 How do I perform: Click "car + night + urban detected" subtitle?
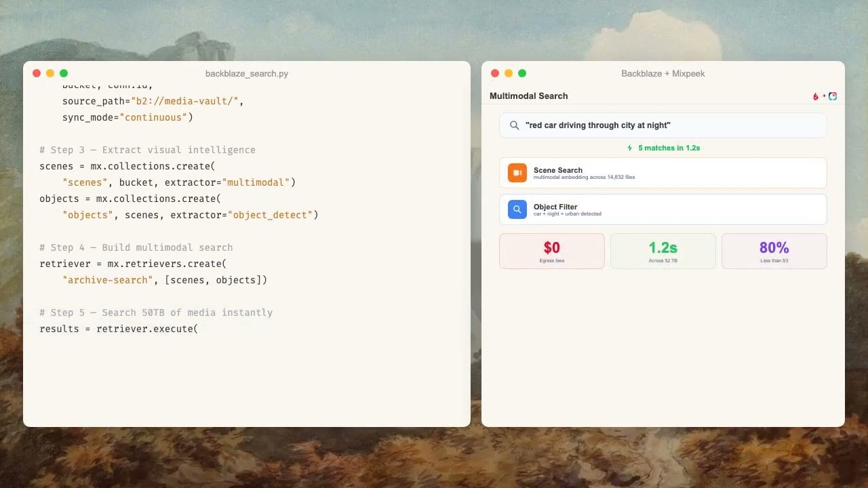click(568, 214)
